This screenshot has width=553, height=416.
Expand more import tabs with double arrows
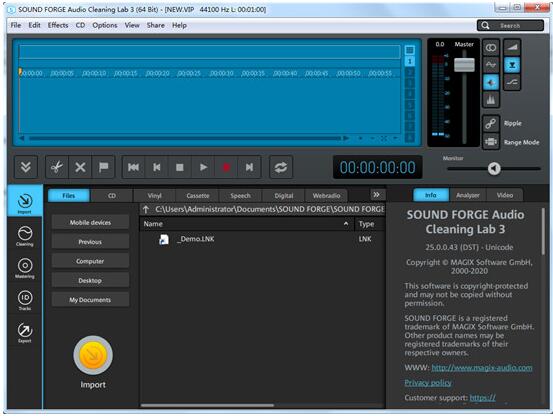377,195
